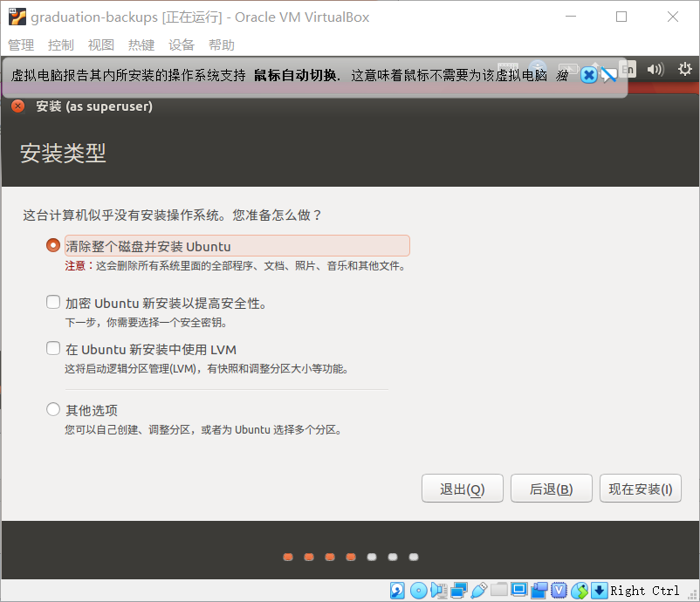Open the 管理 menu

21,45
